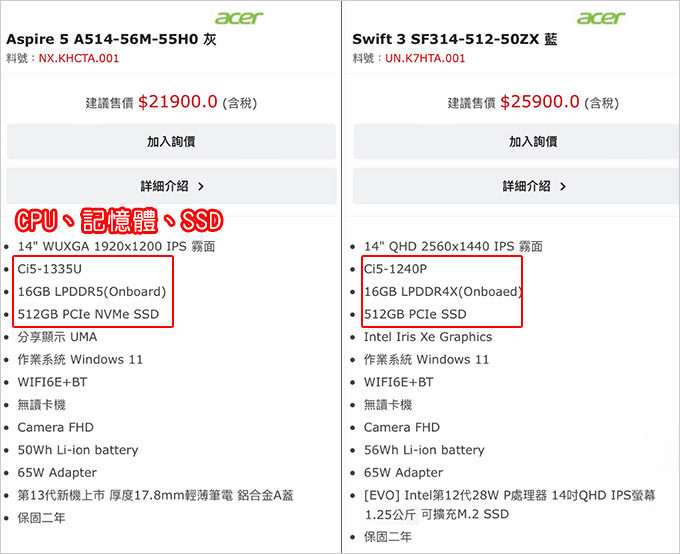Screen dimensions: 680x554
Task: Select the Swift 3 SF314-512-50ZX title
Action: (454, 39)
